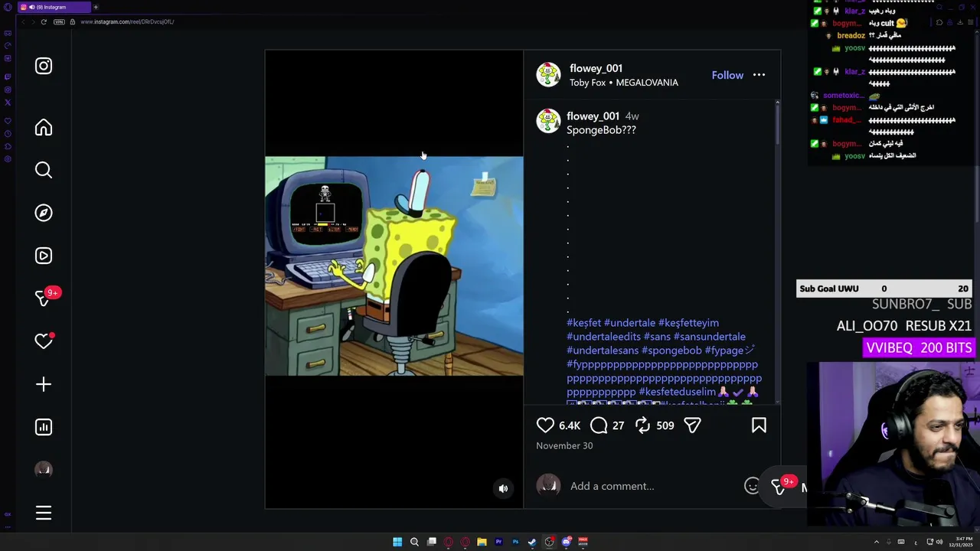Open Twitch in Opera sidebar

pos(8,77)
